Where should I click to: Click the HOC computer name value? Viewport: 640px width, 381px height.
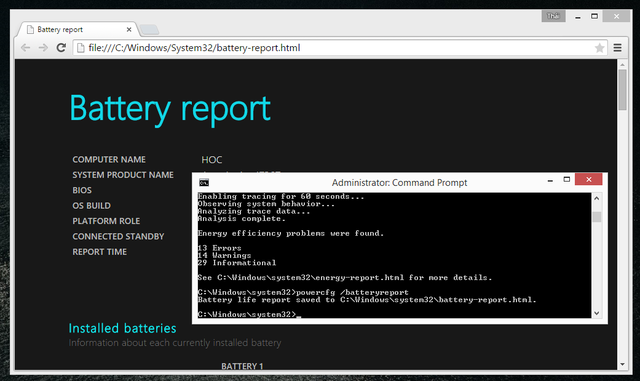211,160
